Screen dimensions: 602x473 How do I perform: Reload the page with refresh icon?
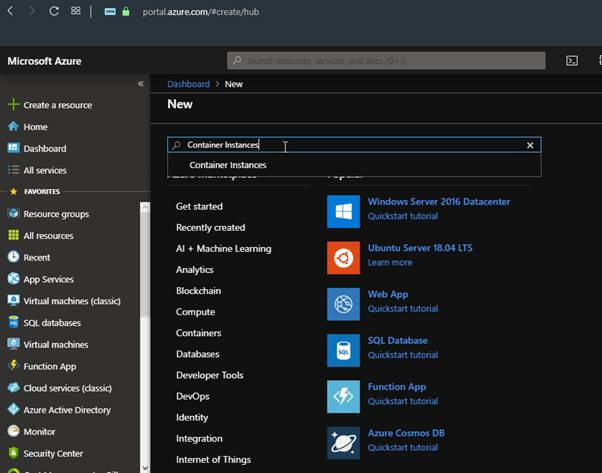54,11
